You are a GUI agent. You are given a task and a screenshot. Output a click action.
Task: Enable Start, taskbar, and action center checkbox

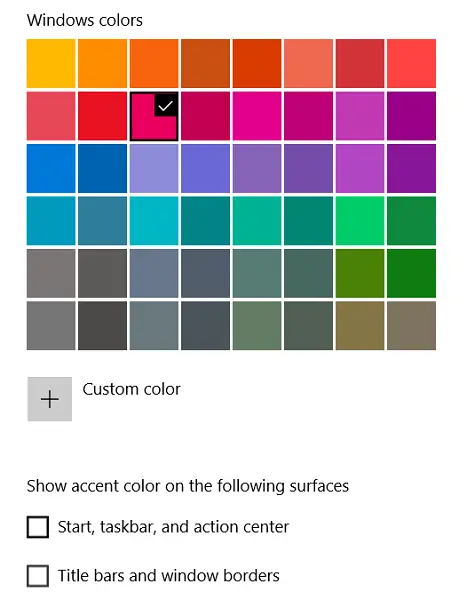pos(38,527)
